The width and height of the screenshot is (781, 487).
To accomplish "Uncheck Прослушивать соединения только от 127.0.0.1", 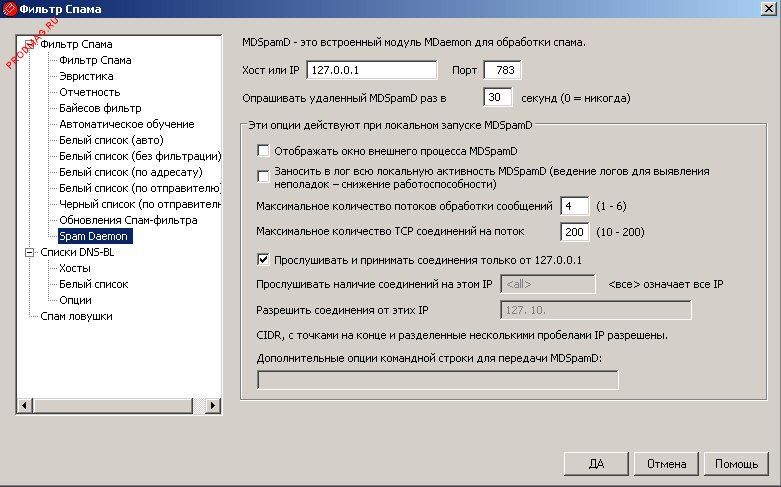I will (x=264, y=260).
